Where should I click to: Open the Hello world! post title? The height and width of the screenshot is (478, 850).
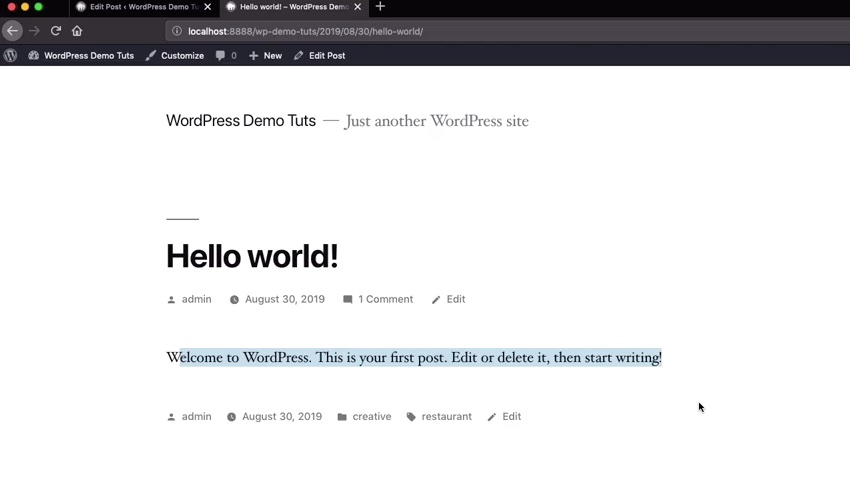coord(252,256)
